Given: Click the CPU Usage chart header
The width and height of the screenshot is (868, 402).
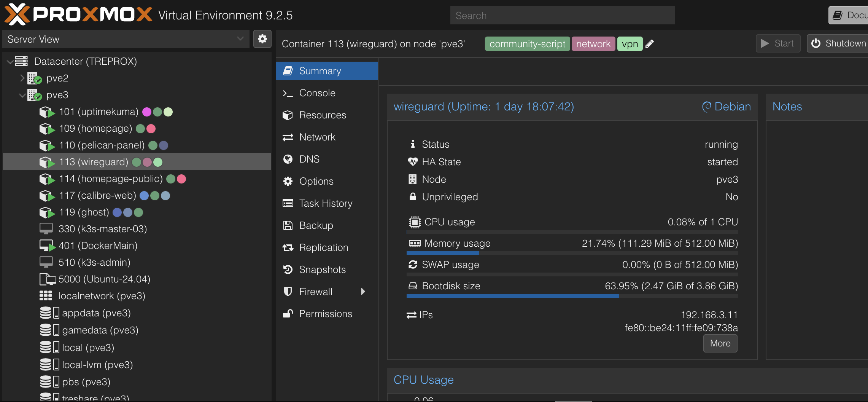Looking at the screenshot, I should [x=627, y=380].
